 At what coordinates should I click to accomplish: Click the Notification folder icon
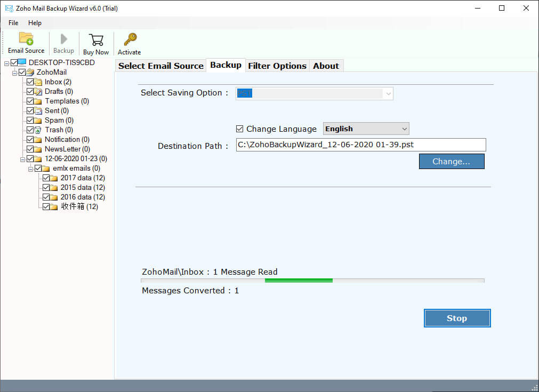coord(38,140)
